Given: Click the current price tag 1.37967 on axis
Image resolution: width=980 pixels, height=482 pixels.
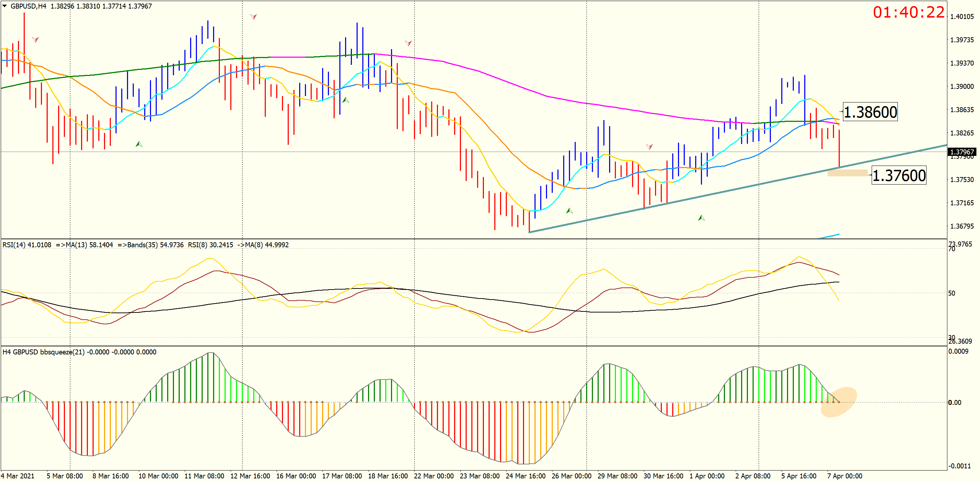Looking at the screenshot, I should tap(962, 152).
